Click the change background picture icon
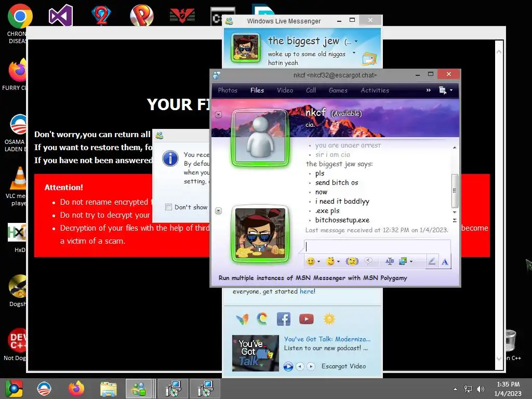The image size is (532, 399). [403, 261]
